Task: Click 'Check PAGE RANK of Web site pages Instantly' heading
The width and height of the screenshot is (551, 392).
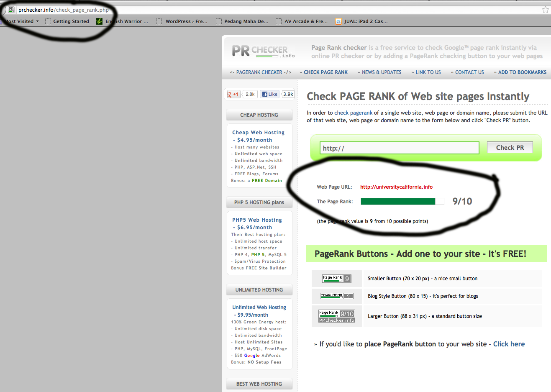Action: pyautogui.click(x=418, y=97)
